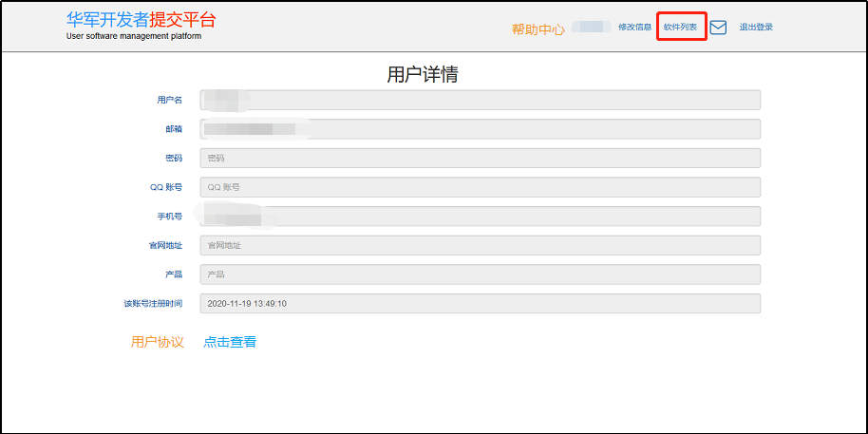Click the 用户协议 label
The image size is (868, 434).
pos(157,342)
